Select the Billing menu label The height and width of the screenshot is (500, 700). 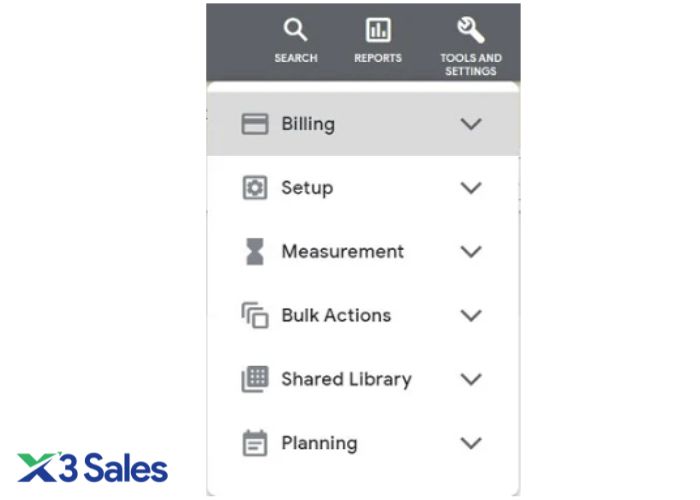[308, 124]
